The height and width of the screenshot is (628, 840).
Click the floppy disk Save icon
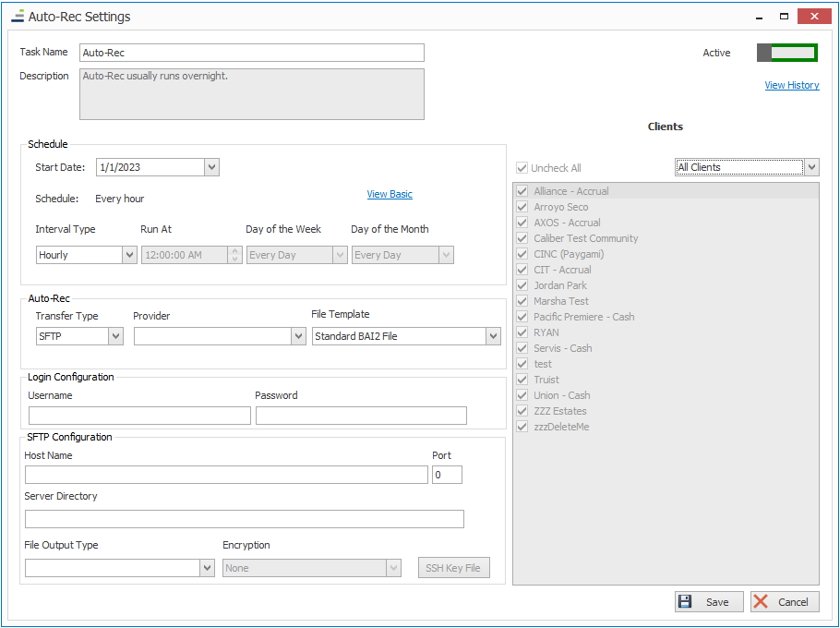click(x=686, y=602)
